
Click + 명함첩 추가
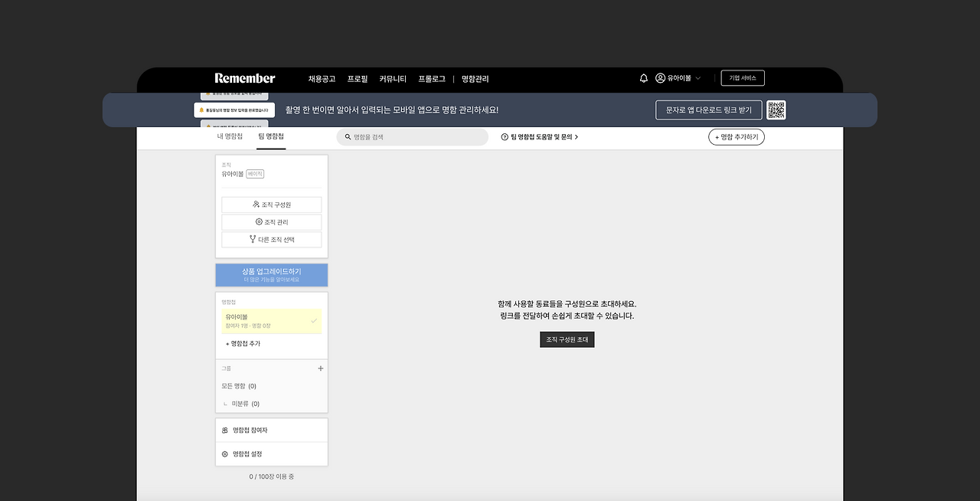(243, 344)
